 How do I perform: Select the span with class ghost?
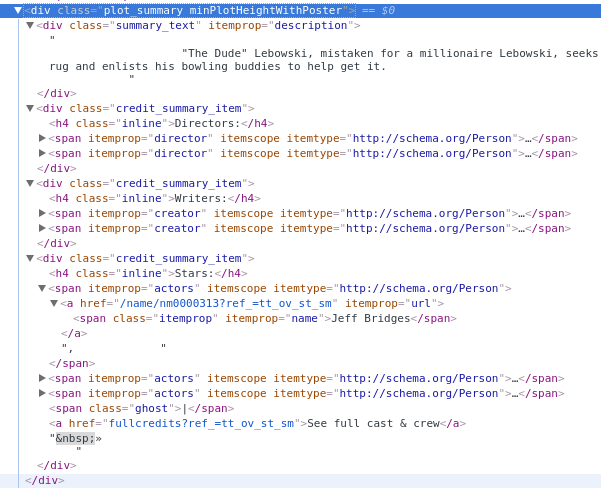140,408
